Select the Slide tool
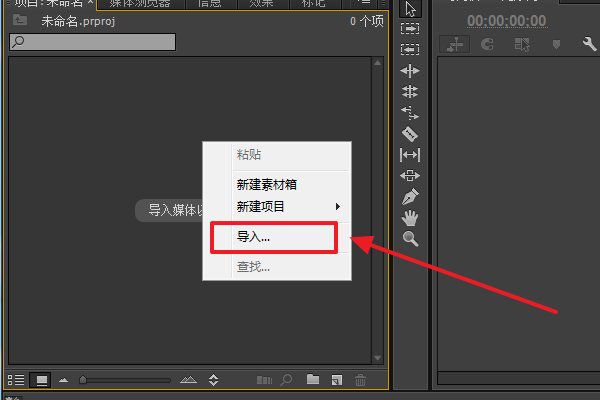This screenshot has width=600, height=400. pyautogui.click(x=410, y=176)
